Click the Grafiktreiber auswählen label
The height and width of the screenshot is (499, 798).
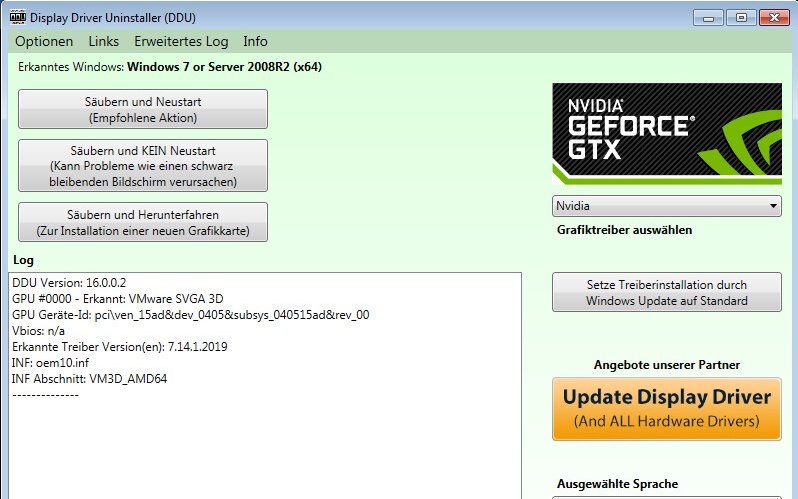(624, 230)
